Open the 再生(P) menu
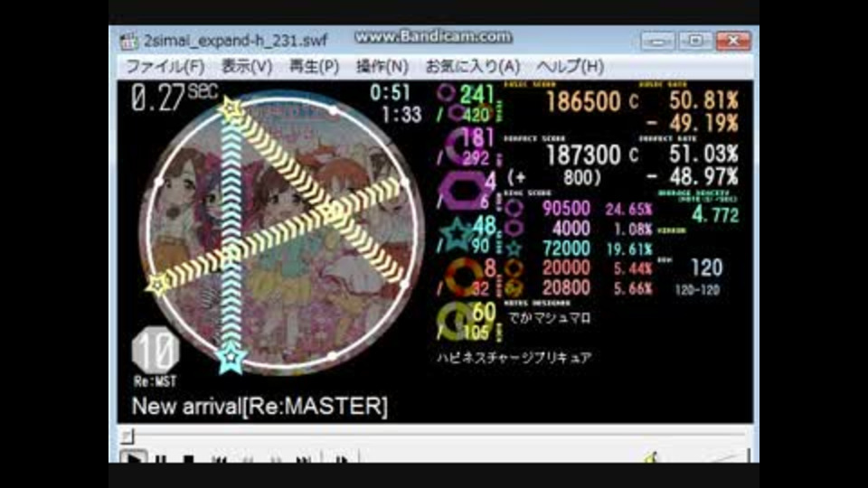The width and height of the screenshot is (868, 488). (314, 67)
